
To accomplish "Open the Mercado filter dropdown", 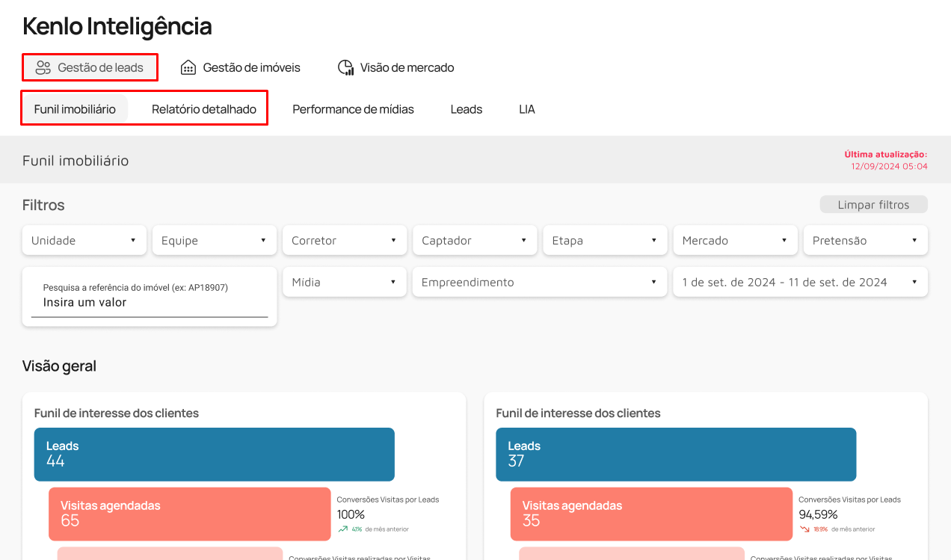I will pos(735,240).
